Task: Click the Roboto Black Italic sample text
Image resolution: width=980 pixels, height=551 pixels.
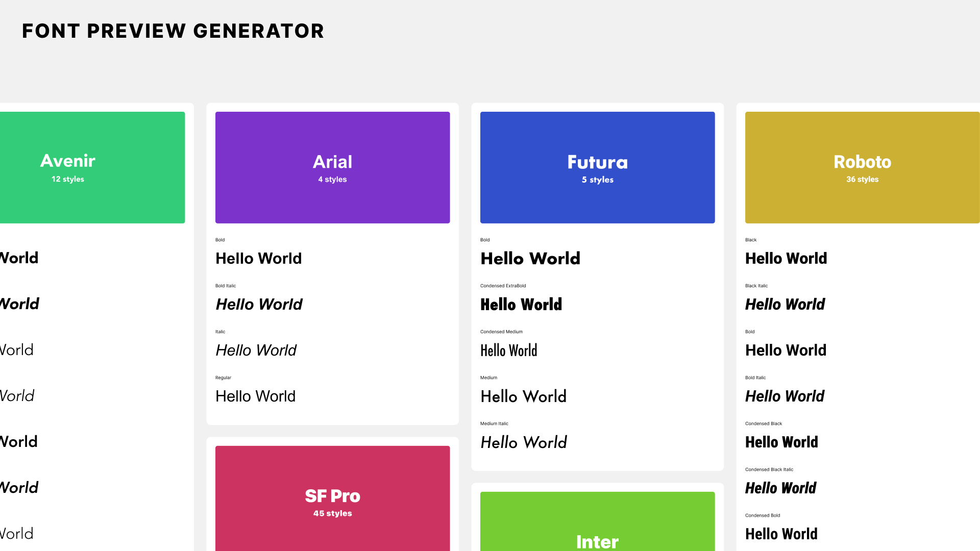Action: [x=785, y=304]
